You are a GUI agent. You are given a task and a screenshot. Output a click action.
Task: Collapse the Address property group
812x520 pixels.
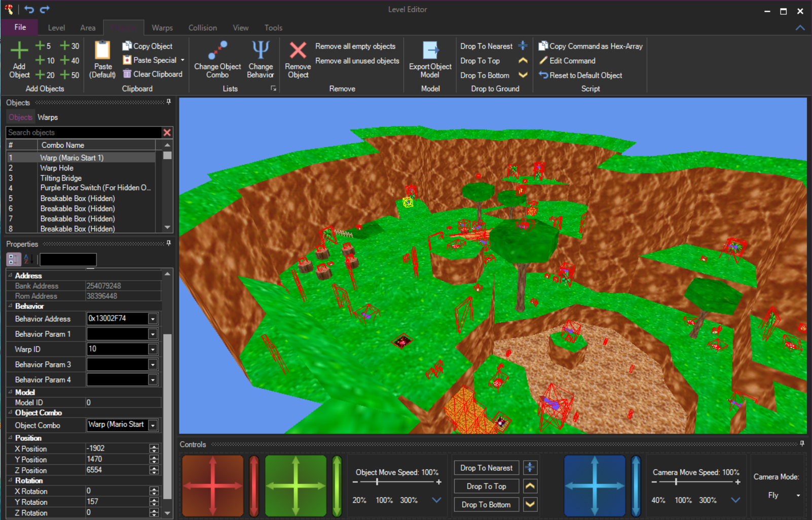(10, 275)
